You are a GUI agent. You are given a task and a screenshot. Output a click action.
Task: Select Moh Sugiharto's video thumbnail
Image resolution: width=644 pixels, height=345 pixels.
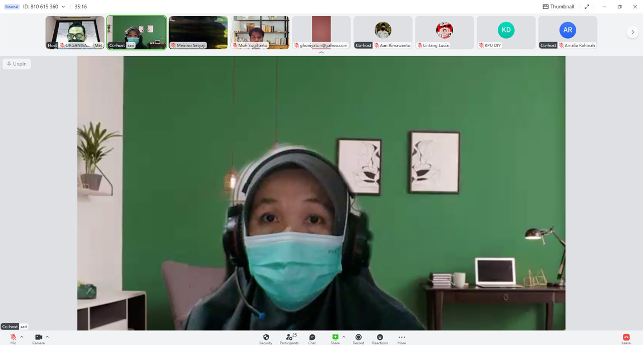[260, 32]
